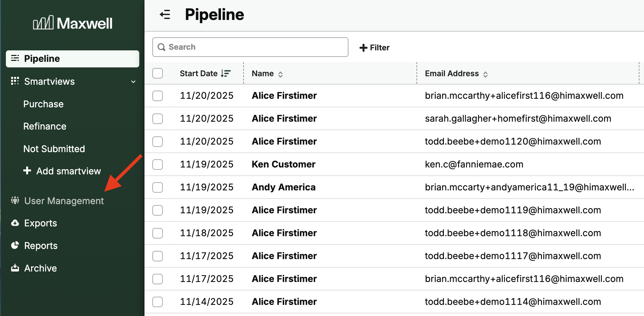
Task: Collapse sidebar with the menu-fold icon
Action: point(165,15)
